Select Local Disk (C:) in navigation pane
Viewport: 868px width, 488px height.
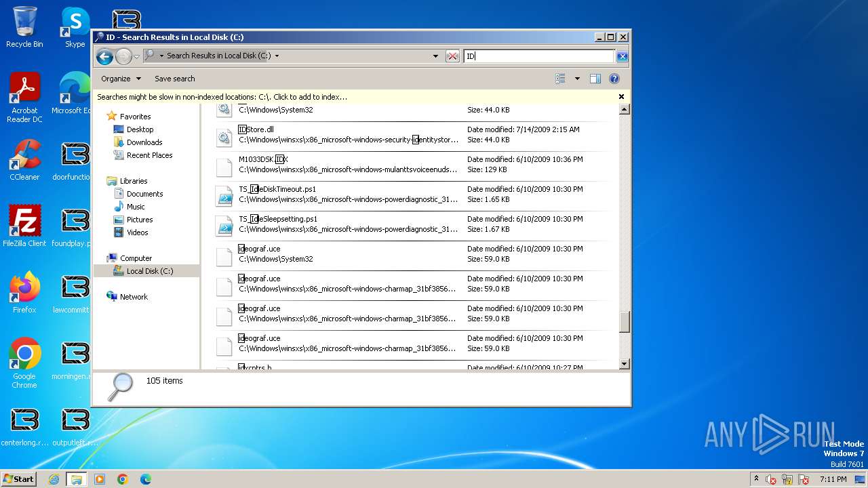(x=149, y=271)
